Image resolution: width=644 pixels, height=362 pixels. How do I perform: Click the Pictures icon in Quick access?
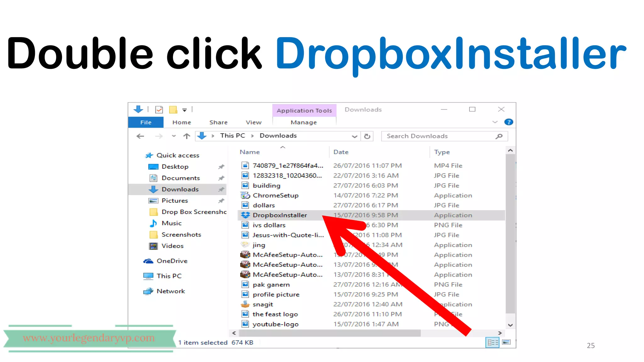pos(153,201)
